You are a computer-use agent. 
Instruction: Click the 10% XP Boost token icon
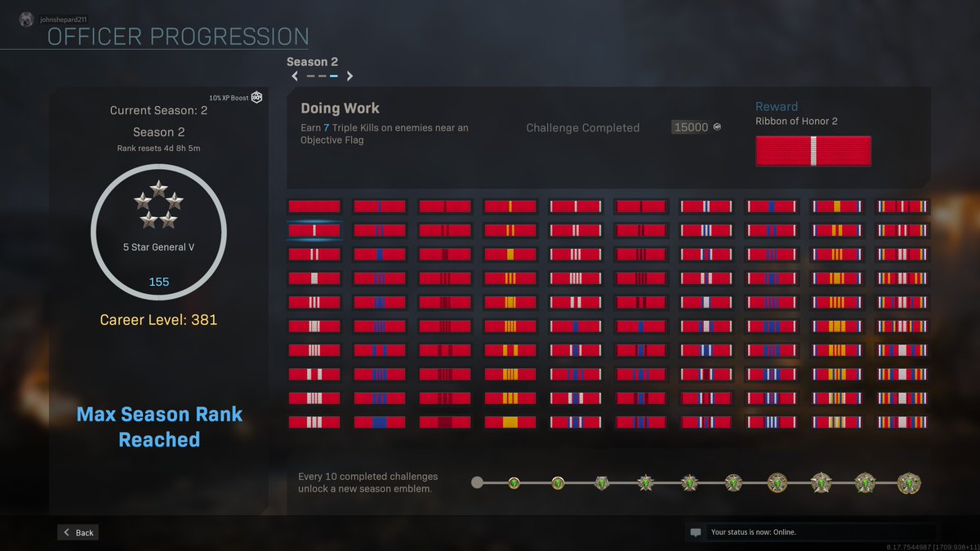256,97
